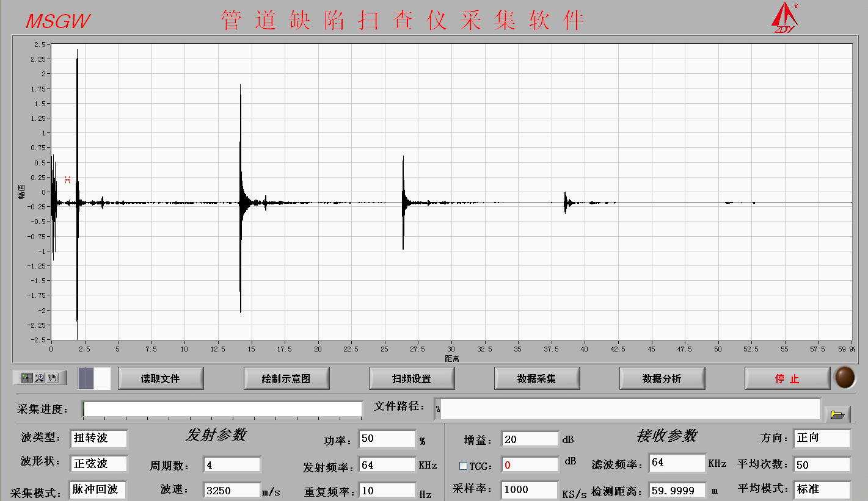Screen dimensions: 868x501
Task: Select the crosshair cursor tool in graph palette
Action: (x=26, y=378)
